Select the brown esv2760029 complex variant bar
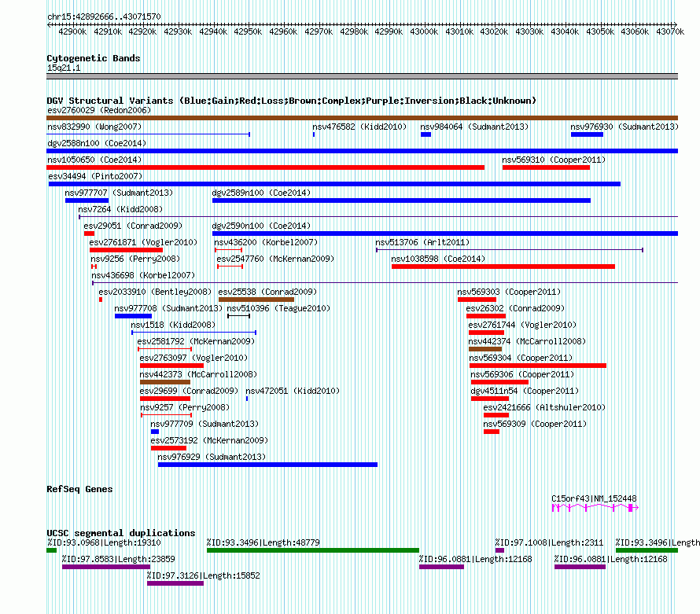Screen dimensions: 700x614 pos(362,118)
